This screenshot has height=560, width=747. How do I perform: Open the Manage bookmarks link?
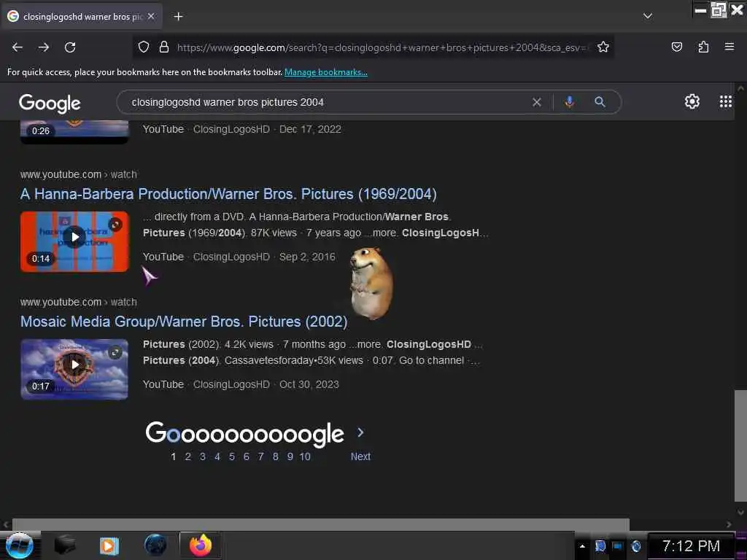(x=326, y=72)
